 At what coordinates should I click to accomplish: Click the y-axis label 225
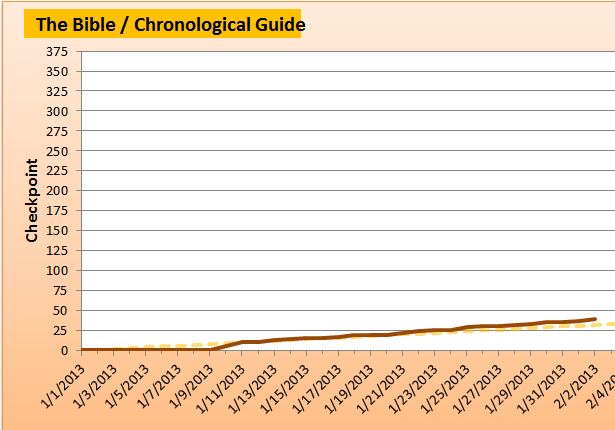click(57, 171)
